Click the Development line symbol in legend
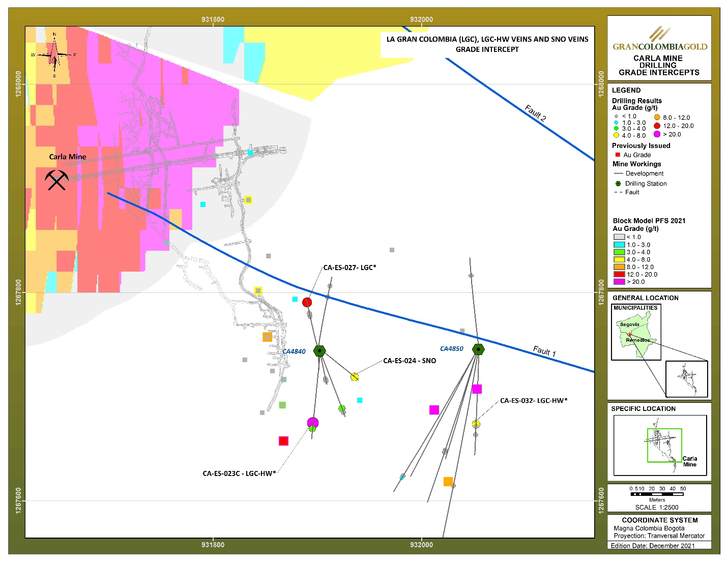728x562 pixels. [619, 173]
